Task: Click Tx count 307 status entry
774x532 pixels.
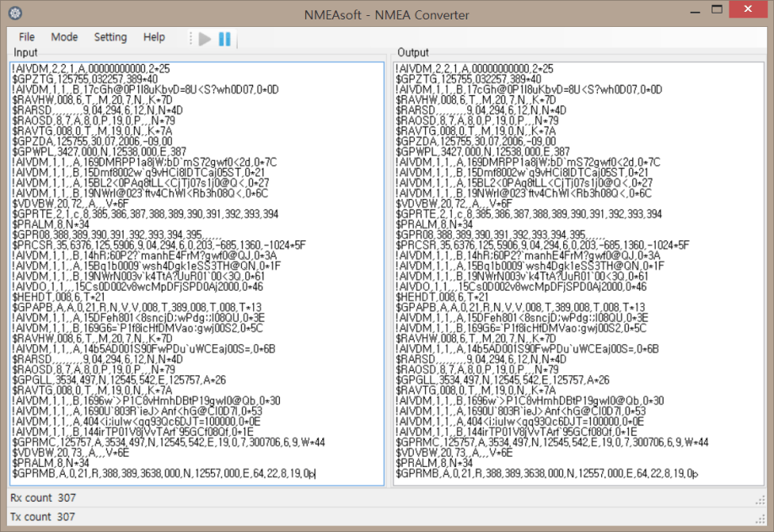Action: tap(42, 517)
